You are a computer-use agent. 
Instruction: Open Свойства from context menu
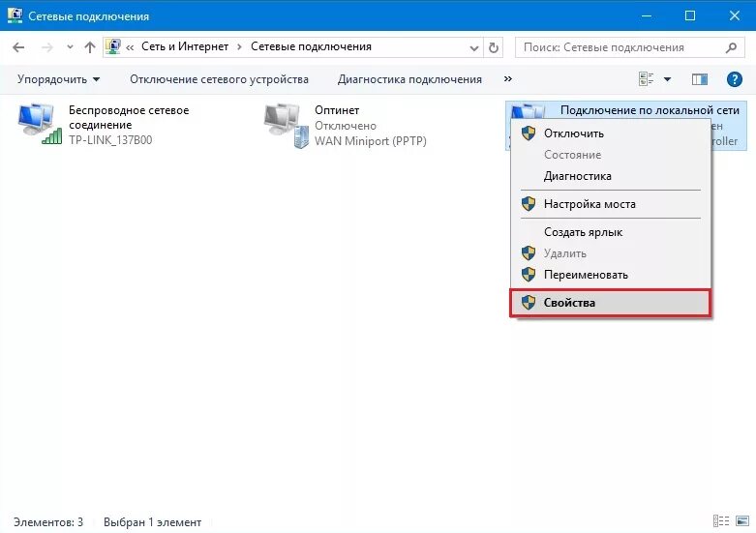(x=611, y=303)
